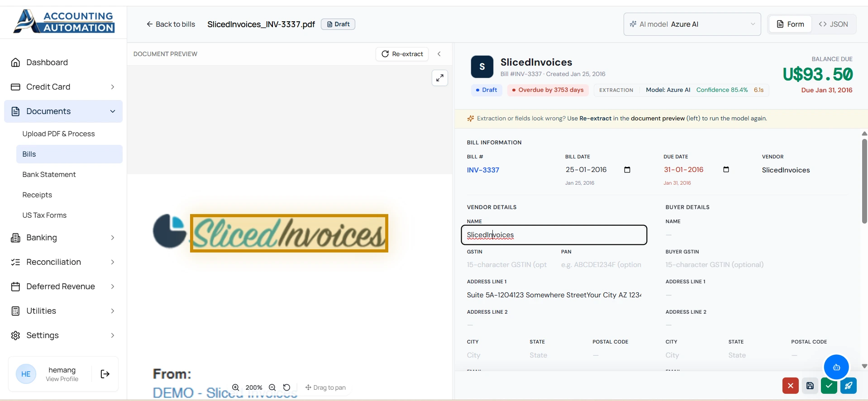Image resolution: width=868 pixels, height=401 pixels.
Task: Click the Reconciliation checklist icon
Action: [x=15, y=262]
